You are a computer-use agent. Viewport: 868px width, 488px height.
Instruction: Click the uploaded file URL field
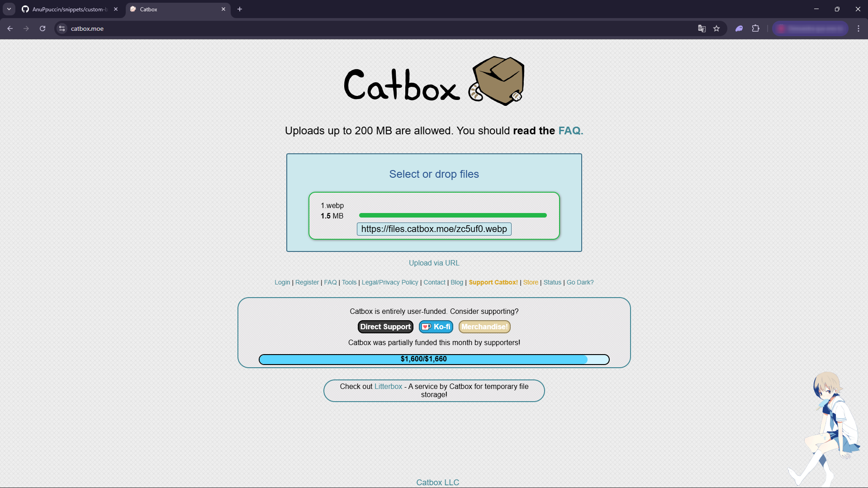tap(434, 229)
